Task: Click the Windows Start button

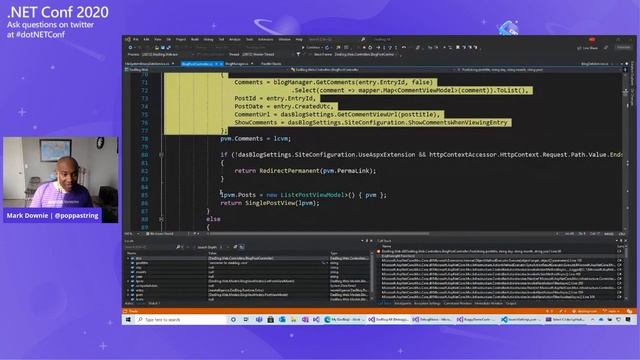Action: pyautogui.click(x=128, y=320)
